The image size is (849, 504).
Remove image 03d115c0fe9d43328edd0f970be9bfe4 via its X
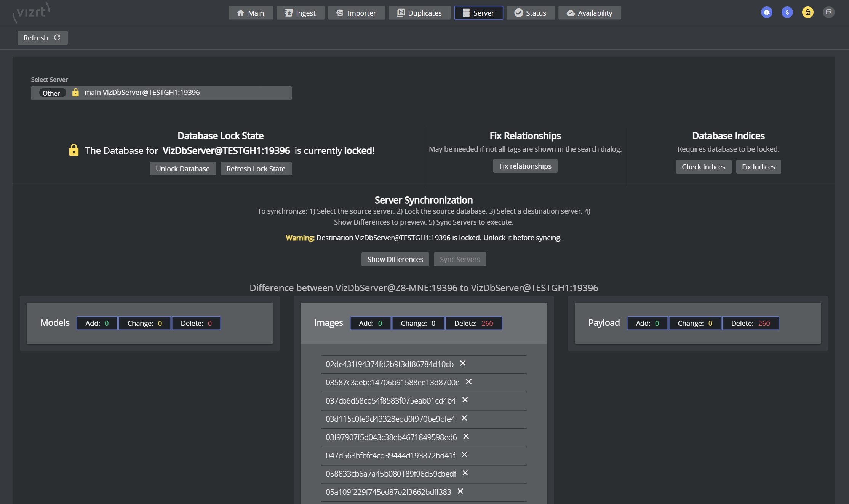[464, 418]
